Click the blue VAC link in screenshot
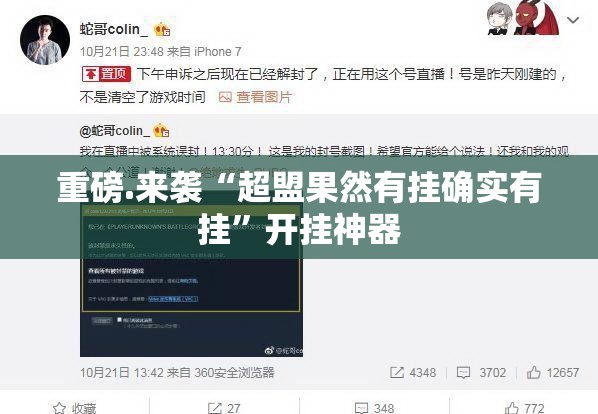 click(173, 299)
